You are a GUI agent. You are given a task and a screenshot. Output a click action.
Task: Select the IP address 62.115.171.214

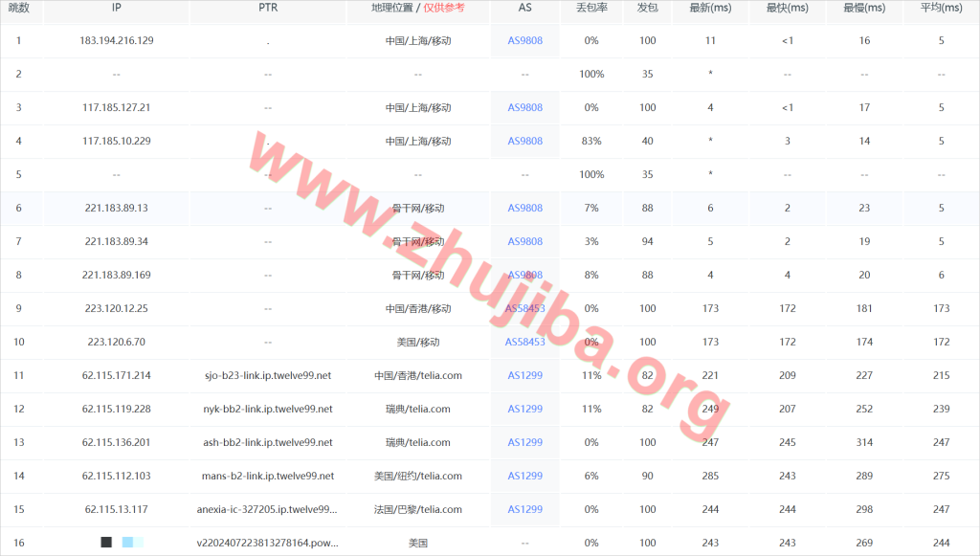pos(117,376)
